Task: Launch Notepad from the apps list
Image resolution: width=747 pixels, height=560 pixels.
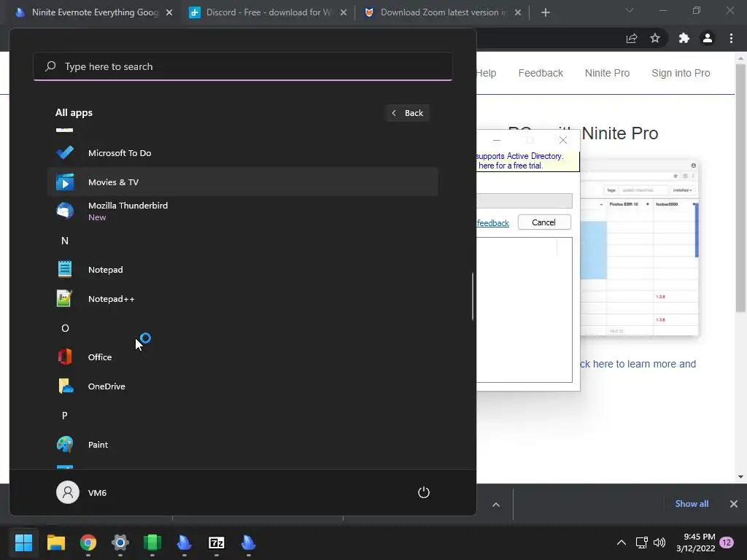Action: point(242,270)
